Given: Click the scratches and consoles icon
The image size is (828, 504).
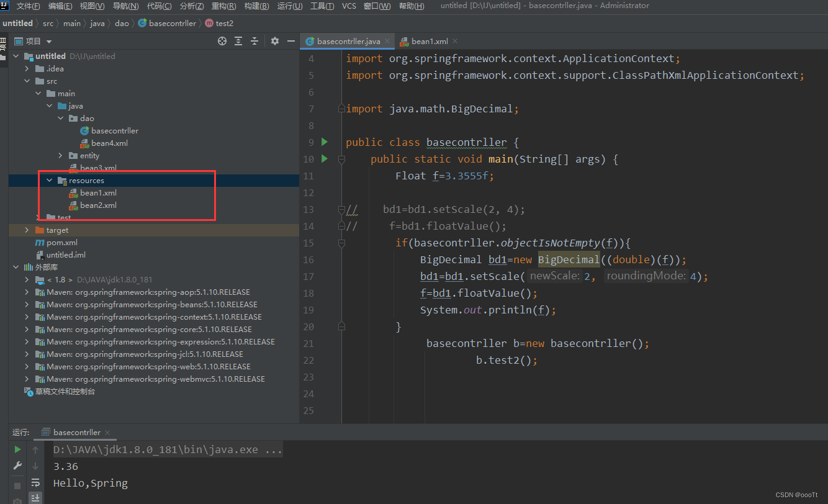Looking at the screenshot, I should (x=29, y=392).
